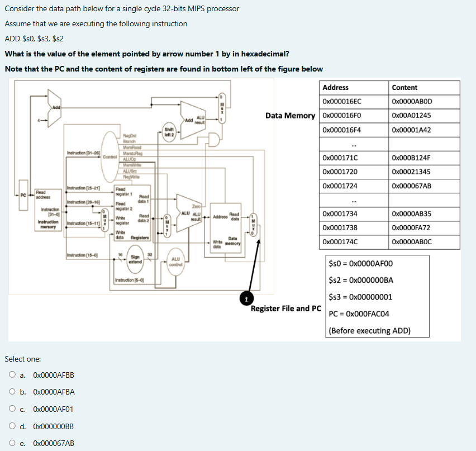Select answer option b 0x0000AFBA
The image size is (476, 451).
click(12, 392)
